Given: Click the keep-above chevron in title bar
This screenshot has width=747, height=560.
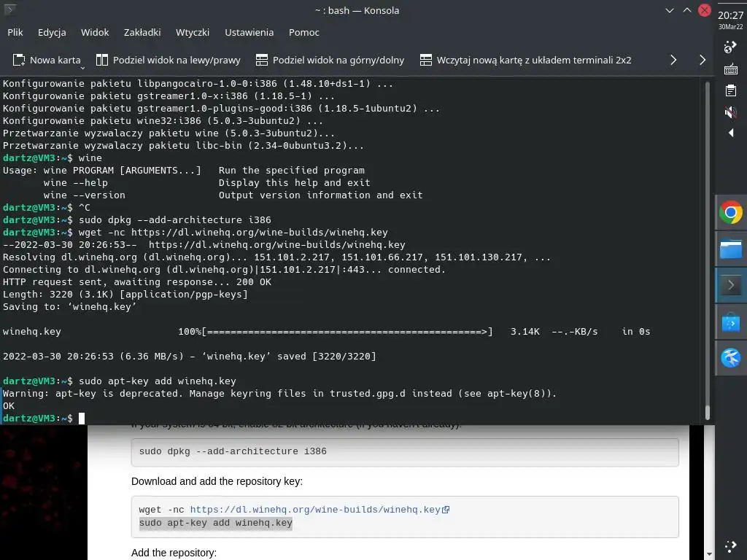Looking at the screenshot, I should click(687, 10).
